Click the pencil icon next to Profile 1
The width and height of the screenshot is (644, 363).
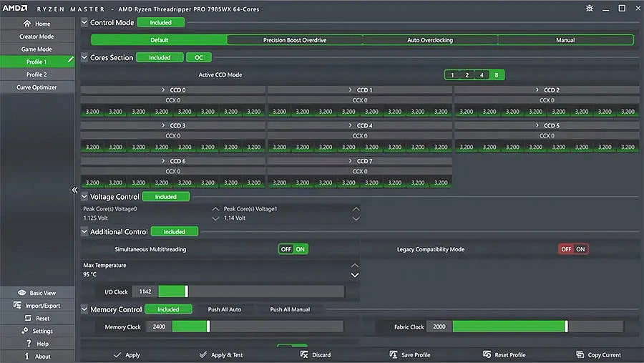pos(71,60)
